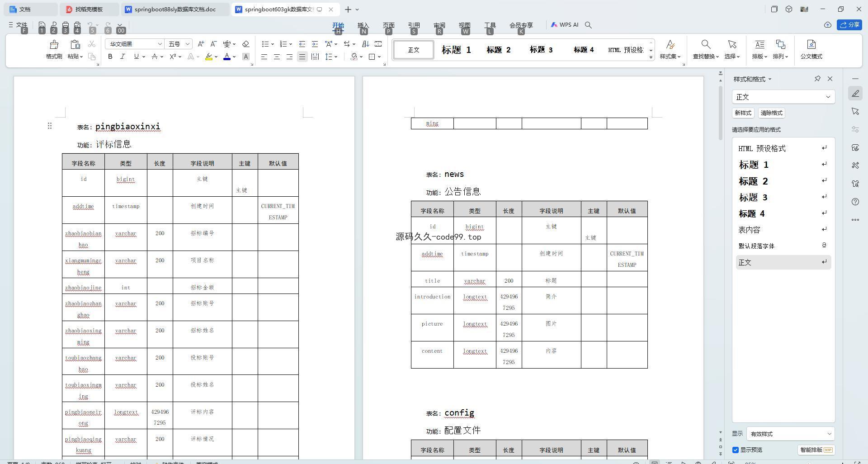Image resolution: width=868 pixels, height=464 pixels.
Task: Click the Decrease indent icon
Action: [x=302, y=44]
